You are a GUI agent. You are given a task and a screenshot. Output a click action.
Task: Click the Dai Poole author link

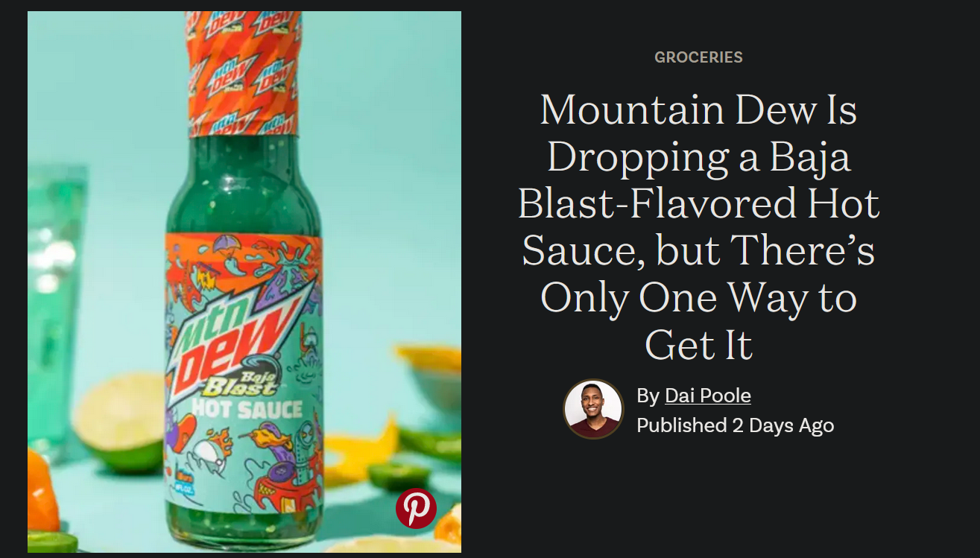(x=707, y=396)
